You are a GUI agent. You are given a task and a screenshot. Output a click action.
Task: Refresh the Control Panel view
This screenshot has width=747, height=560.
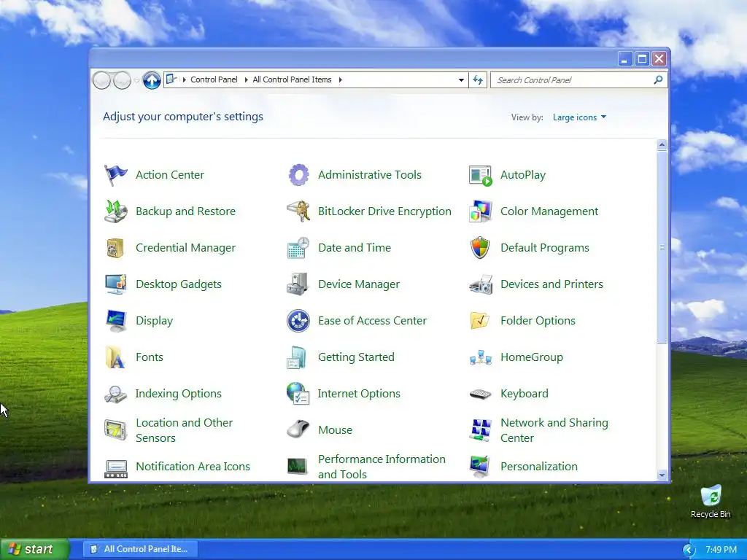(x=478, y=80)
